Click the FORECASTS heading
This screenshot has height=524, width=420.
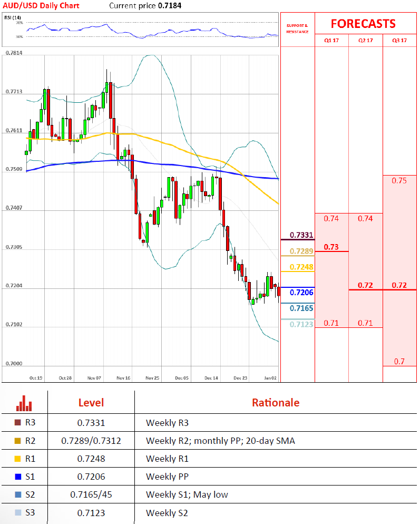(x=363, y=24)
